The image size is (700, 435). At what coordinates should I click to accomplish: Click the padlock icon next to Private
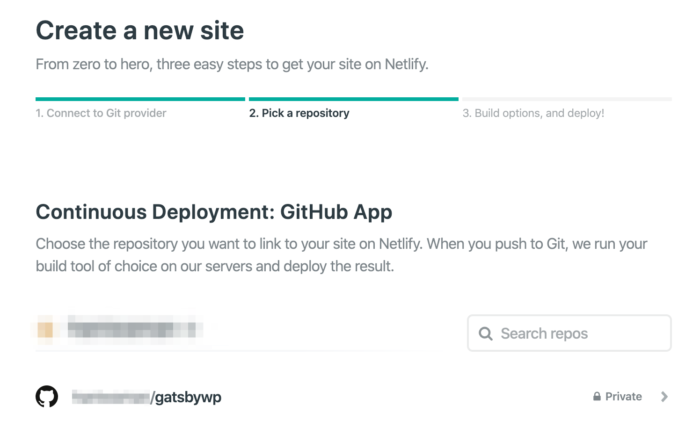coord(596,397)
